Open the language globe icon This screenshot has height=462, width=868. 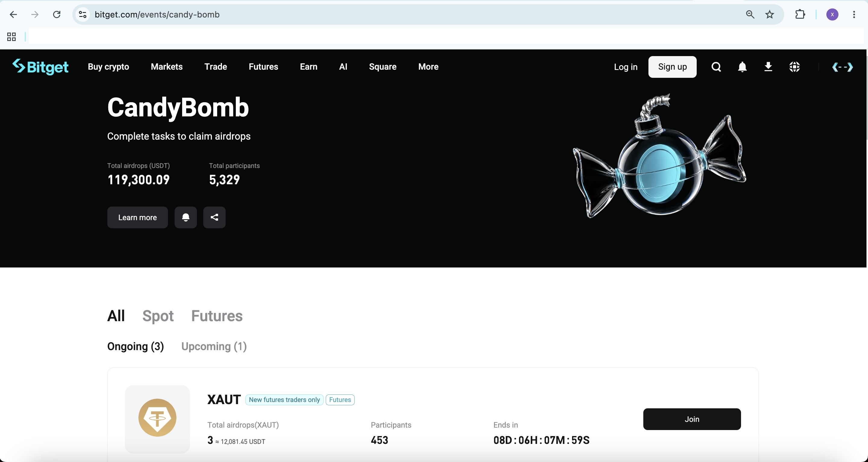tap(794, 67)
